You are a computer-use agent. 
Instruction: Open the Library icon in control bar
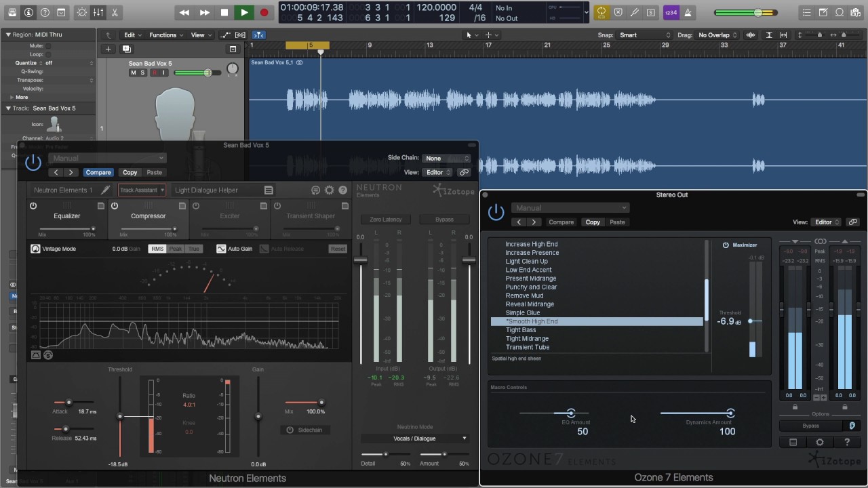tap(12, 12)
